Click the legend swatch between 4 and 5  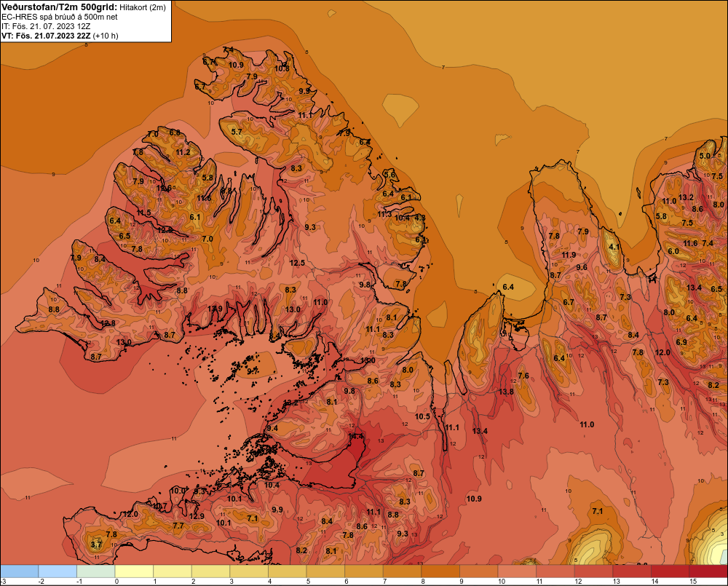pyautogui.click(x=288, y=571)
